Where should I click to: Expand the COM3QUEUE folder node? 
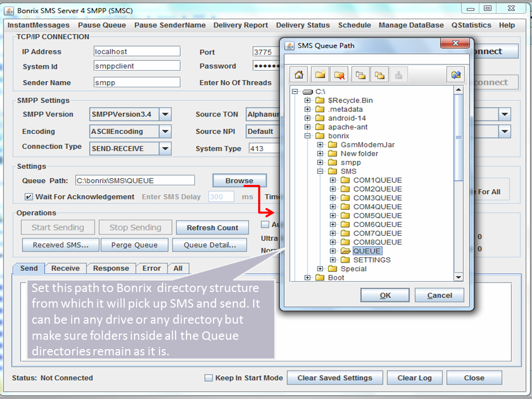(x=333, y=197)
